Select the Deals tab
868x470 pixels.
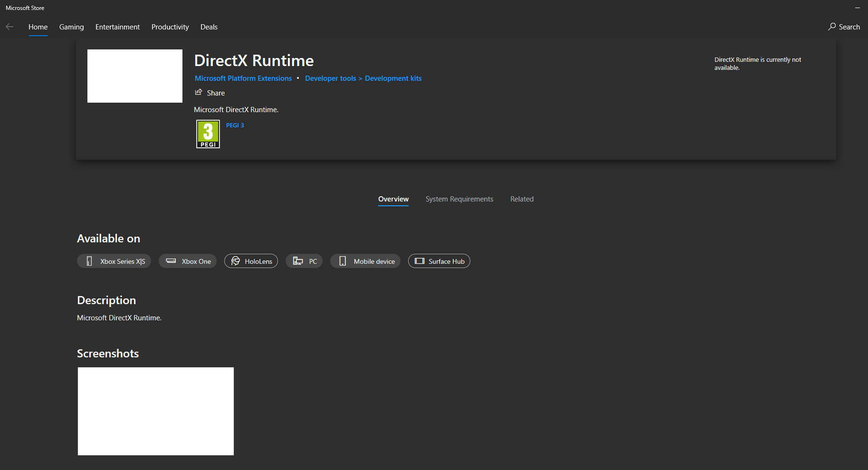(x=209, y=27)
